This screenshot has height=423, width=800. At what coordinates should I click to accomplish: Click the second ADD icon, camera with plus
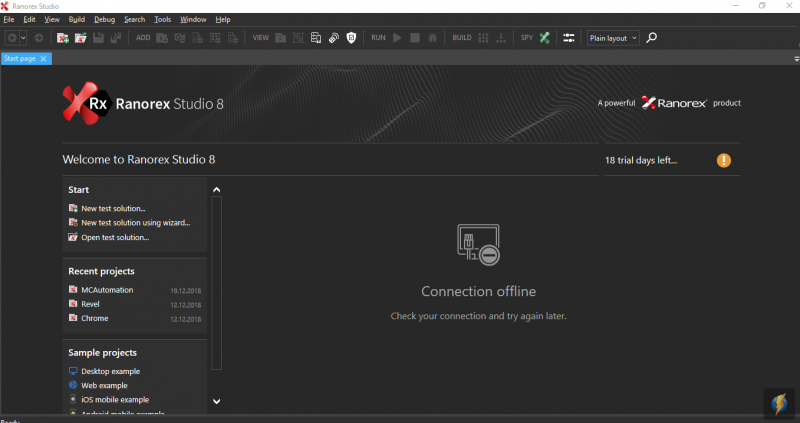(180, 38)
